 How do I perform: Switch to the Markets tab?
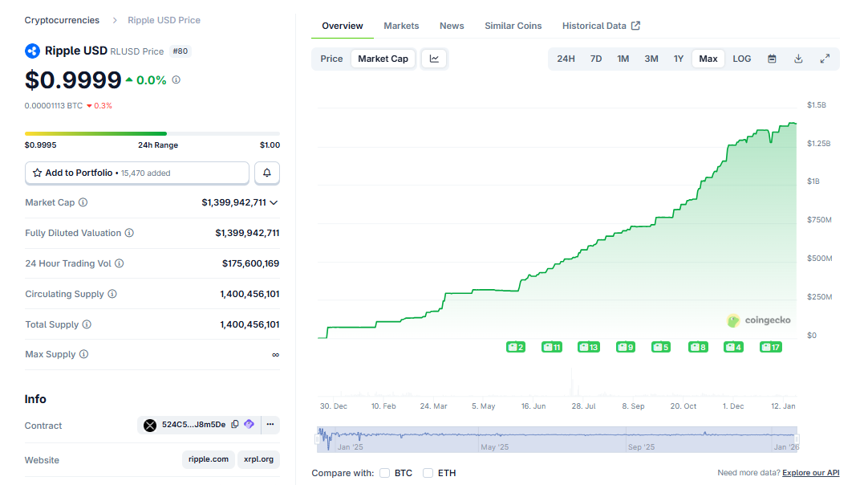pyautogui.click(x=401, y=26)
